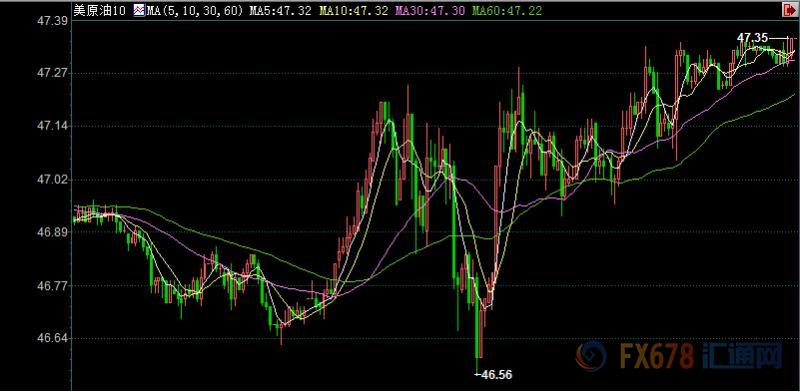800x392 pixels.
Task: Select the purple MA30:47.30 label
Action: pyautogui.click(x=430, y=10)
